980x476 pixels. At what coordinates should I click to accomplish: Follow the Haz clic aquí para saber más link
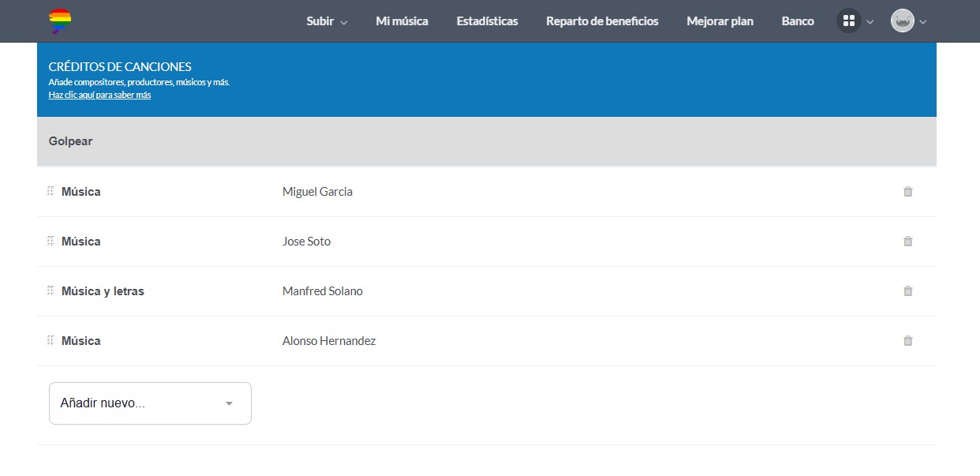[x=99, y=95]
